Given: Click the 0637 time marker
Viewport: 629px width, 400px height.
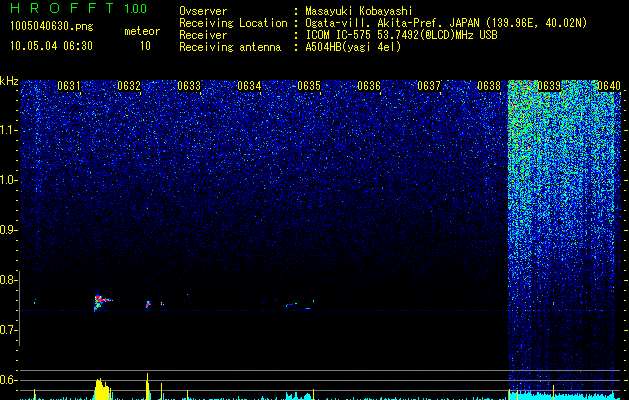Looking at the screenshot, I should pos(429,86).
